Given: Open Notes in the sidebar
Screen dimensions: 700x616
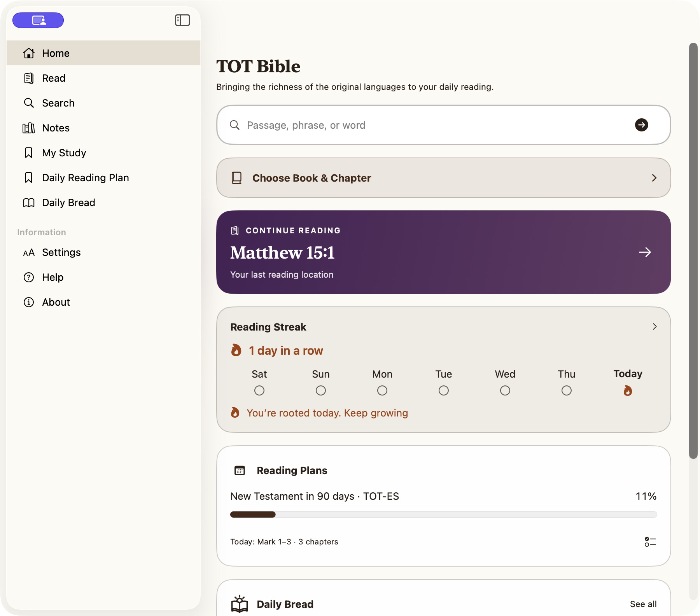Looking at the screenshot, I should (103, 128).
